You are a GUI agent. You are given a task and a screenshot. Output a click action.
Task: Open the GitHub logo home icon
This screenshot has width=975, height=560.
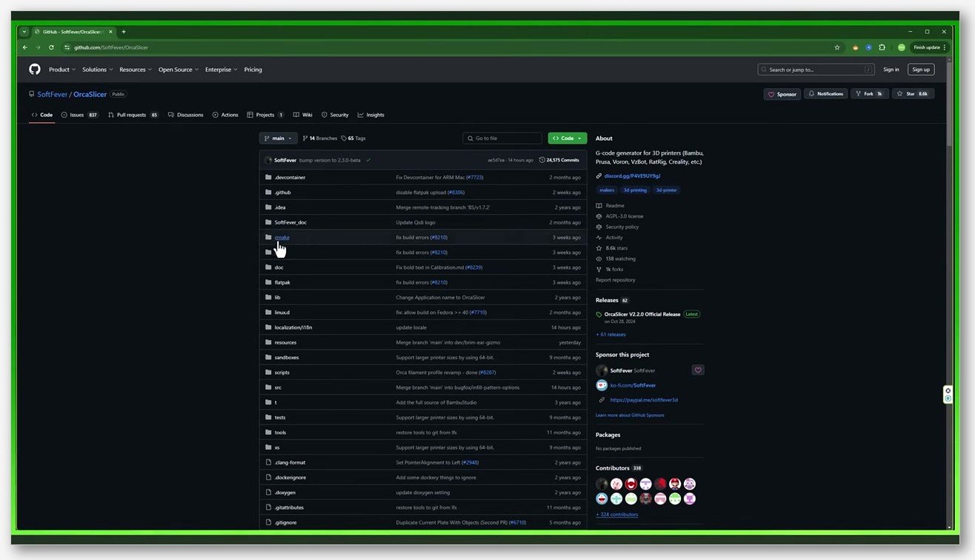34,69
